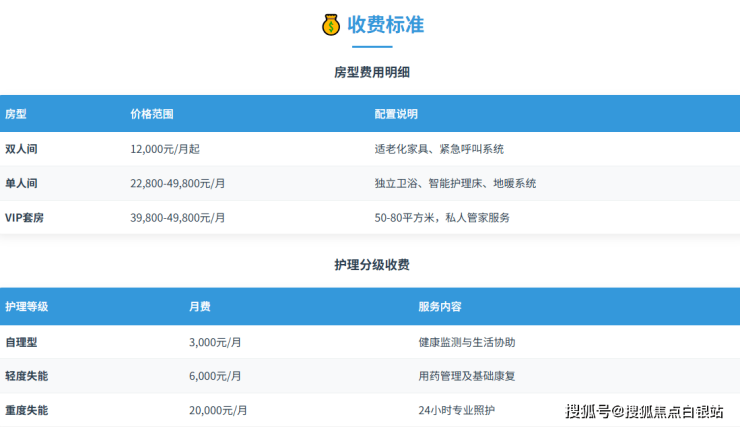Click the 价格范围 column header
The height and width of the screenshot is (427, 740).
coord(152,114)
